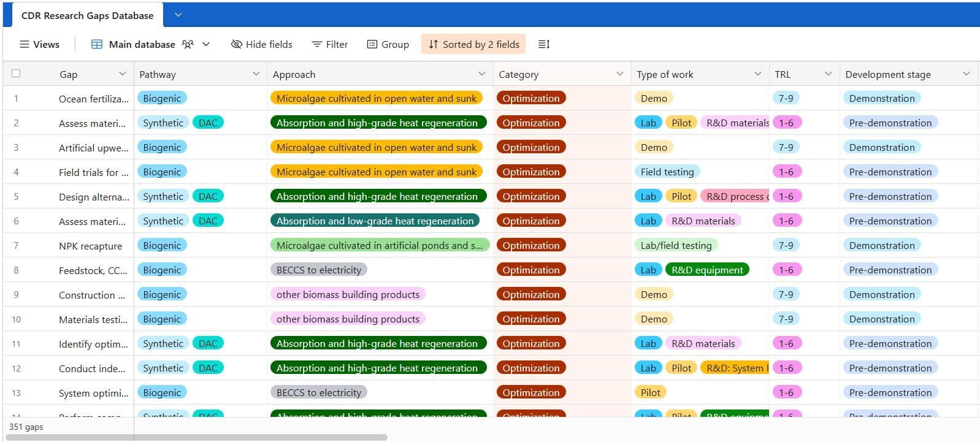
Task: Click the 7-9 TRL tag in row 1
Action: click(786, 98)
